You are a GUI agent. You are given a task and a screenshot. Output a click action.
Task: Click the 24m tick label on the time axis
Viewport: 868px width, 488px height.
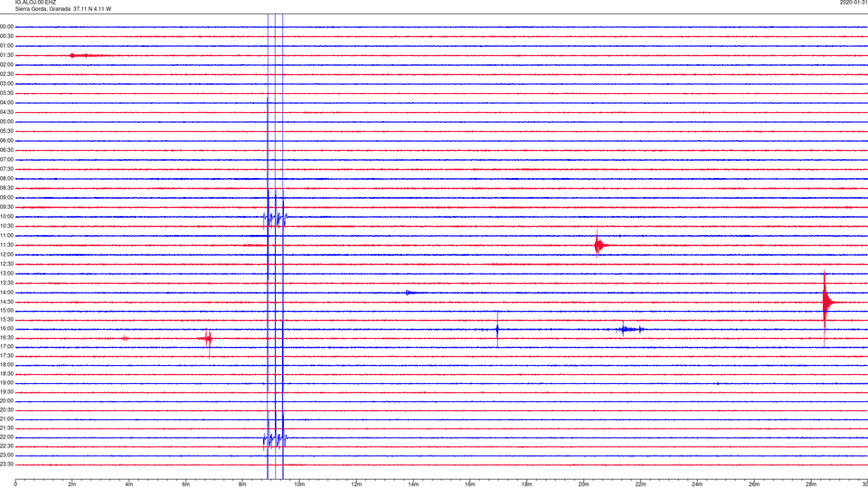(x=697, y=484)
